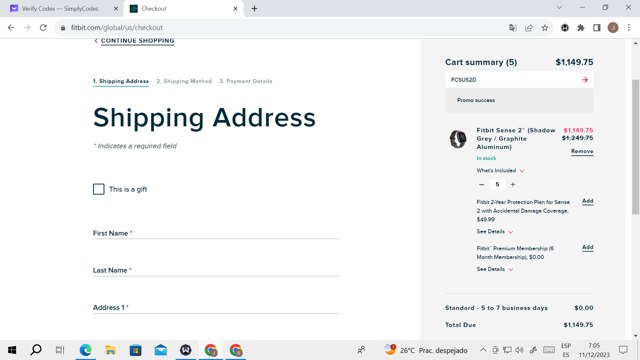Select the Checkout browser tab

coord(184,9)
